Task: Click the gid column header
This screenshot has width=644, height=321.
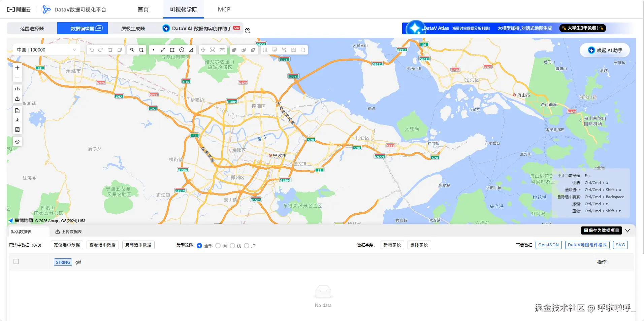Action: tap(78, 262)
